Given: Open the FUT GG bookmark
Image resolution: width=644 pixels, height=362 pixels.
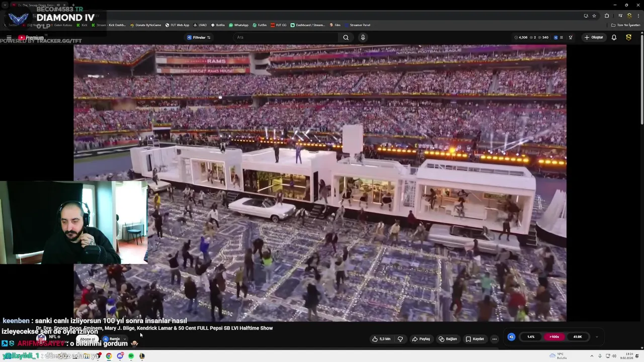Looking at the screenshot, I should click(x=279, y=25).
